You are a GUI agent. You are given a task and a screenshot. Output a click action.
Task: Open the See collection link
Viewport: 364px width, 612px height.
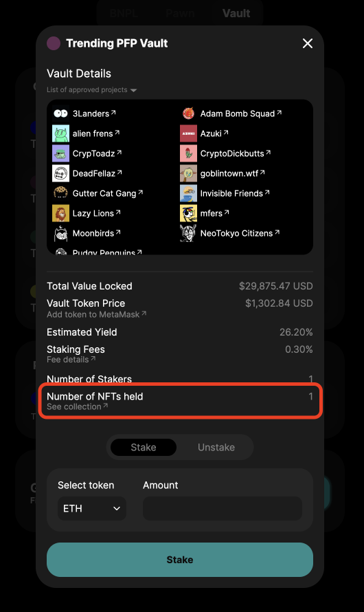point(77,406)
